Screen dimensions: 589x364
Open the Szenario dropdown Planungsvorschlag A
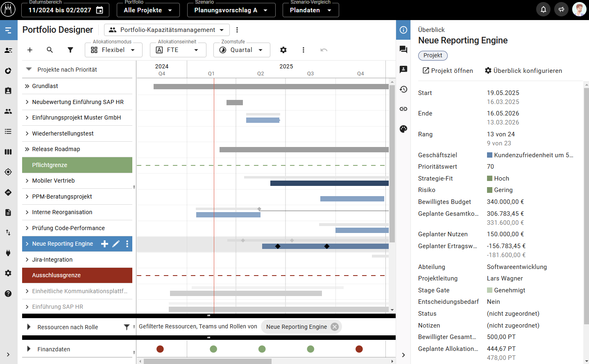[231, 10]
